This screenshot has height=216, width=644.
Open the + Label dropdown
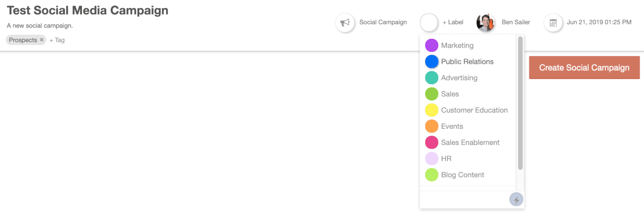pos(453,22)
